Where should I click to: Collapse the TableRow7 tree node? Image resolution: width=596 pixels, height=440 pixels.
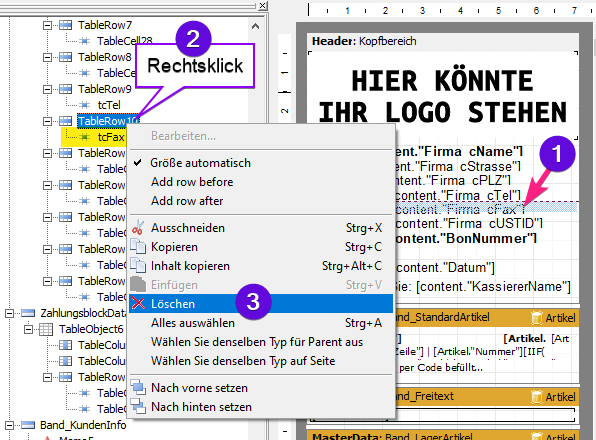click(47, 25)
